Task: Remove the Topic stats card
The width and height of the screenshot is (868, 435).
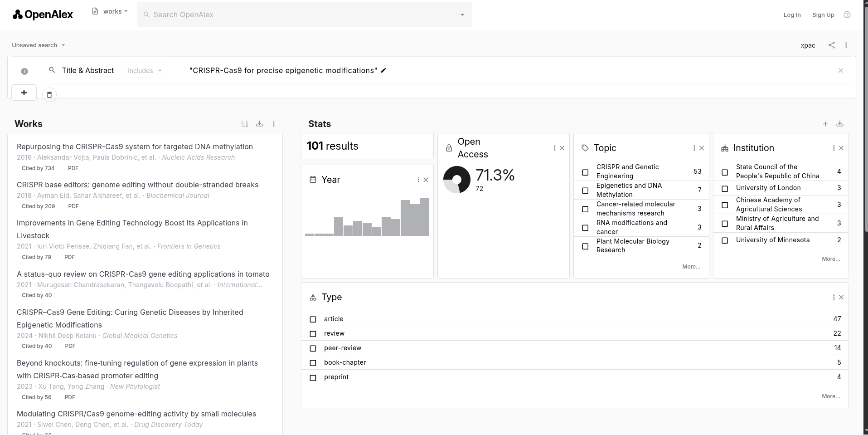Action: pos(702,148)
